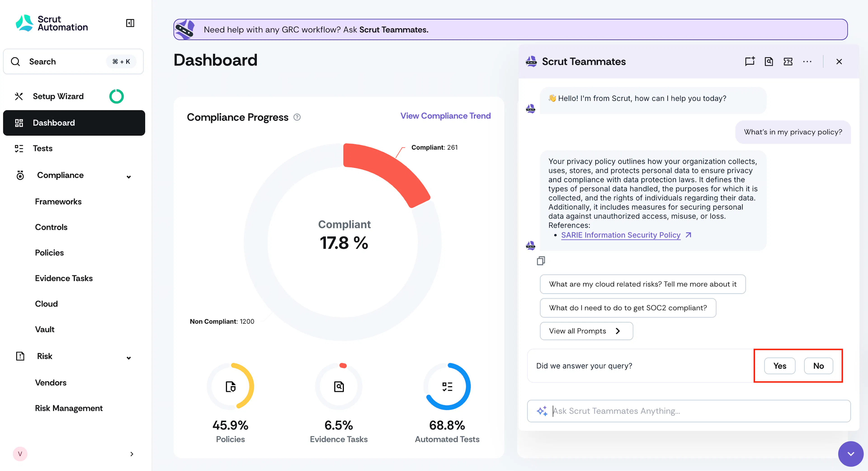This screenshot has height=471, width=868.
Task: Collapse the Compliance sidebar section
Action: coord(129,177)
